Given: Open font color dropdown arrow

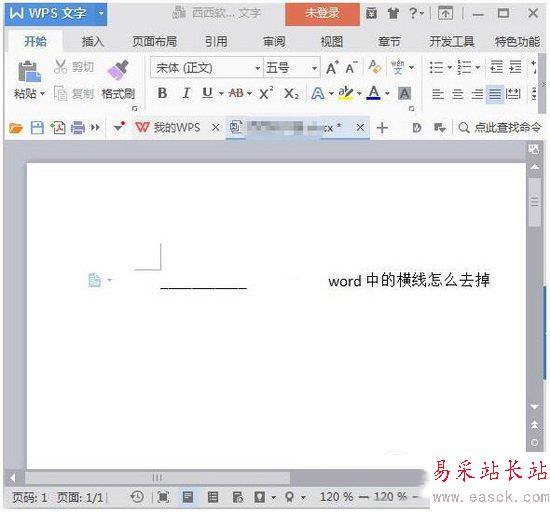Looking at the screenshot, I should click(387, 94).
